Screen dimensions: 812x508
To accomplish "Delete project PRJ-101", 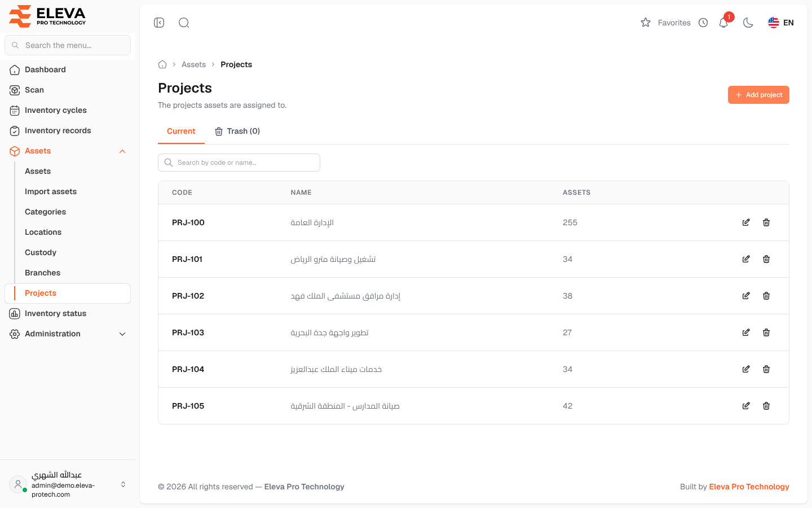I will click(x=766, y=259).
